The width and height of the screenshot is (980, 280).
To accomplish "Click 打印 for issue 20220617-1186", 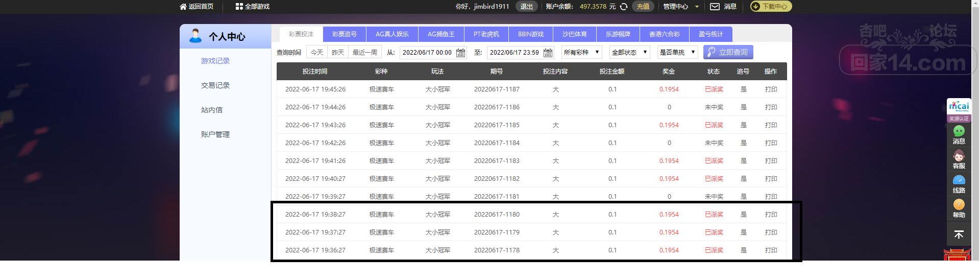I will pyautogui.click(x=771, y=107).
